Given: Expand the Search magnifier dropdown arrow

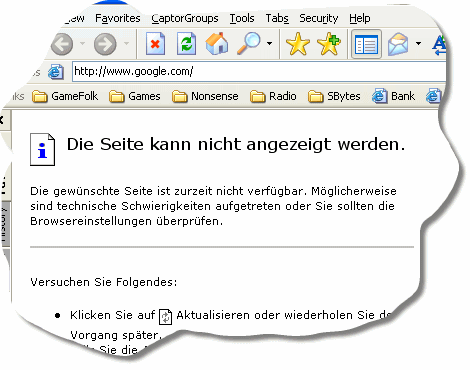Looking at the screenshot, I should point(269,43).
